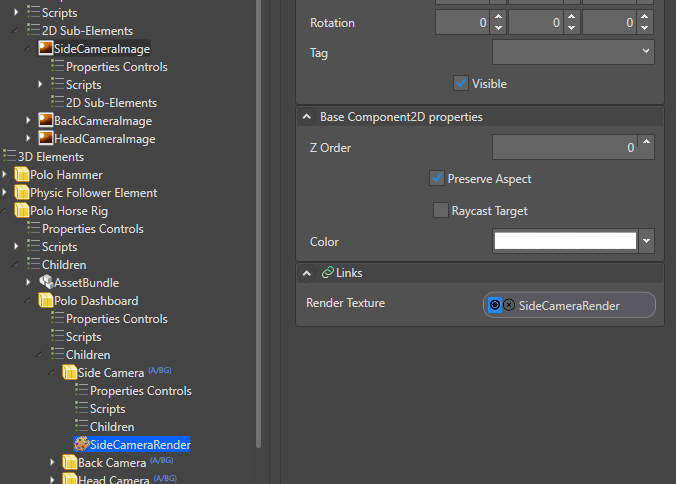This screenshot has width=676, height=484.
Task: Clear Render Texture link with X icon
Action: [x=509, y=305]
